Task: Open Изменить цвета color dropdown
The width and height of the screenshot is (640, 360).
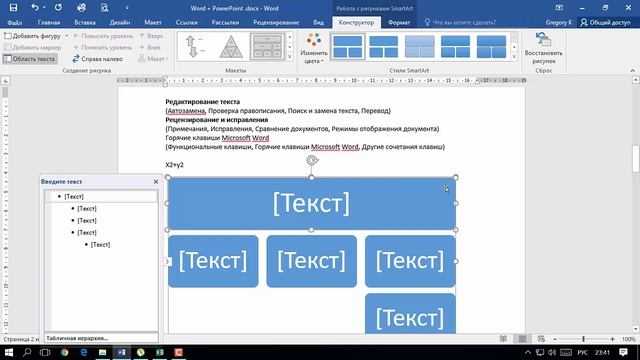Action: coord(313,48)
